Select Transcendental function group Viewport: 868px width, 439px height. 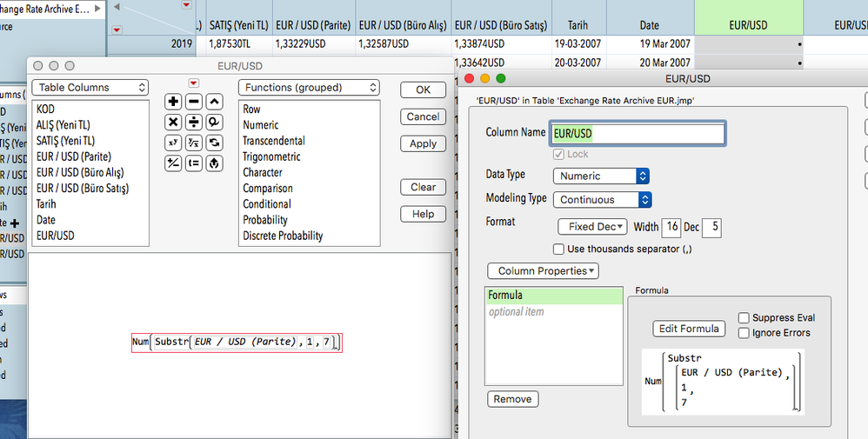[x=274, y=141]
